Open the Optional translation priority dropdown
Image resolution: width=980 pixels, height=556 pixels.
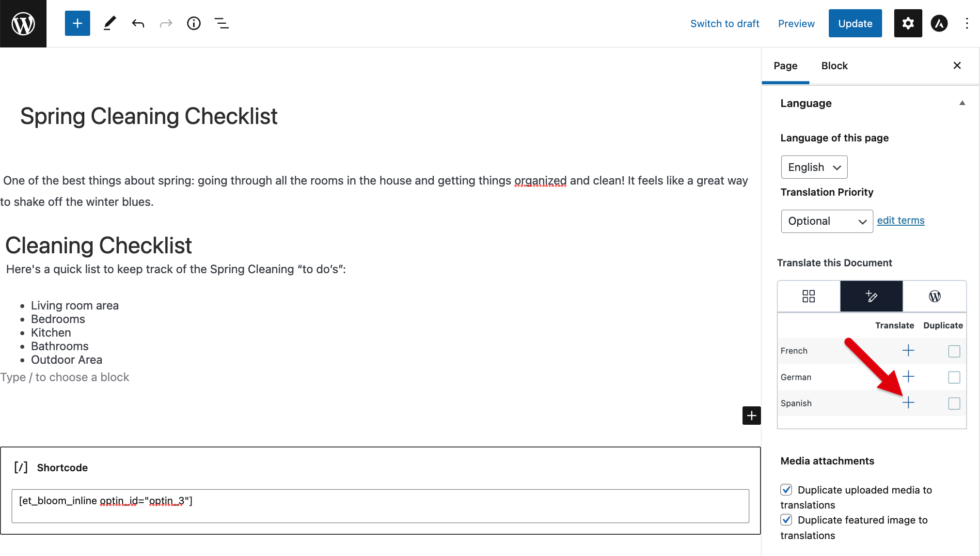(x=827, y=221)
